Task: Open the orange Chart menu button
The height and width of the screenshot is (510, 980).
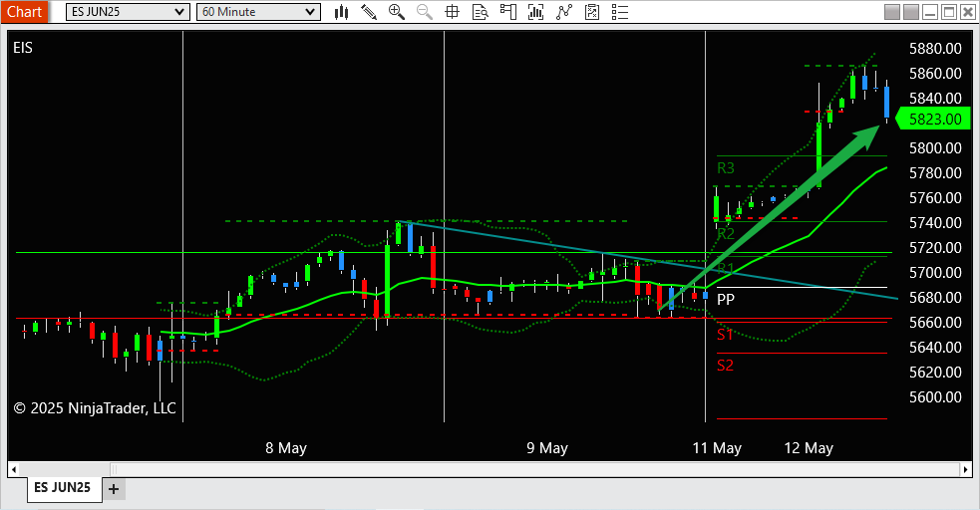Action: point(24,12)
